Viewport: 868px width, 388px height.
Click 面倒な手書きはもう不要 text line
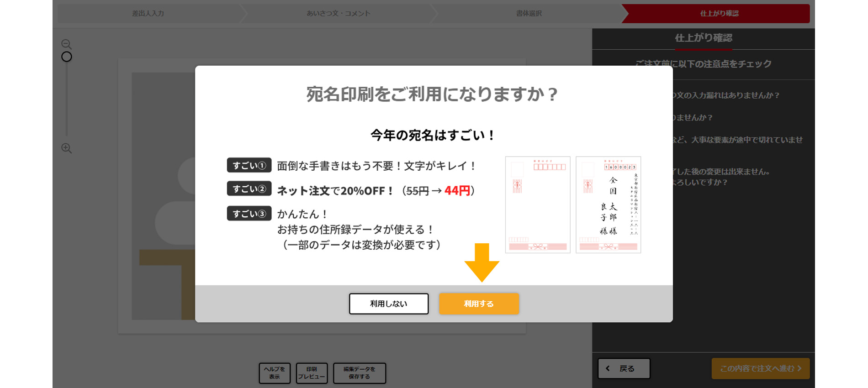377,166
